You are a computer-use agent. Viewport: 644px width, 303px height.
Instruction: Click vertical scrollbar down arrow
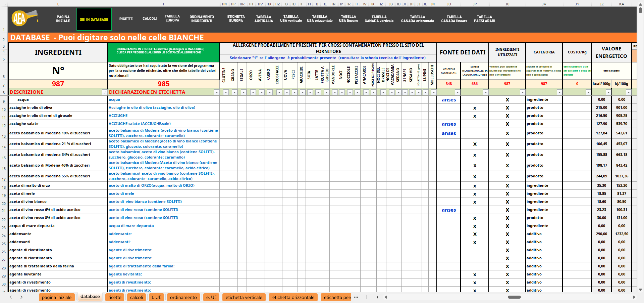(x=641, y=290)
